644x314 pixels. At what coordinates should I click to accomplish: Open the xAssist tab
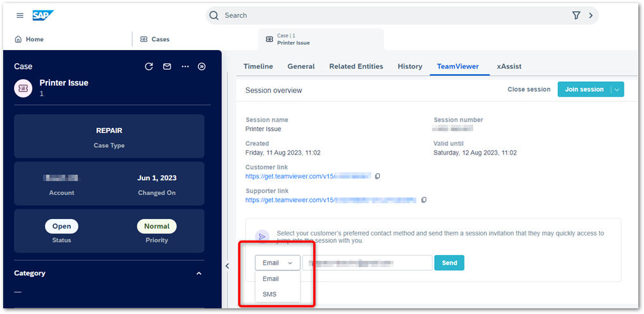click(x=509, y=66)
